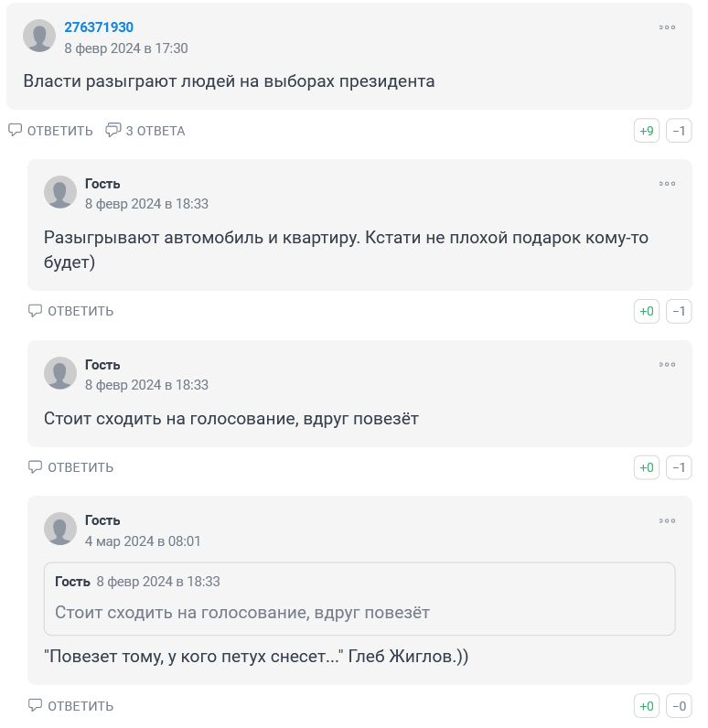The width and height of the screenshot is (708, 728).
Task: Click the quoted 'Стоит сходить на голосование' block
Action: 359,599
